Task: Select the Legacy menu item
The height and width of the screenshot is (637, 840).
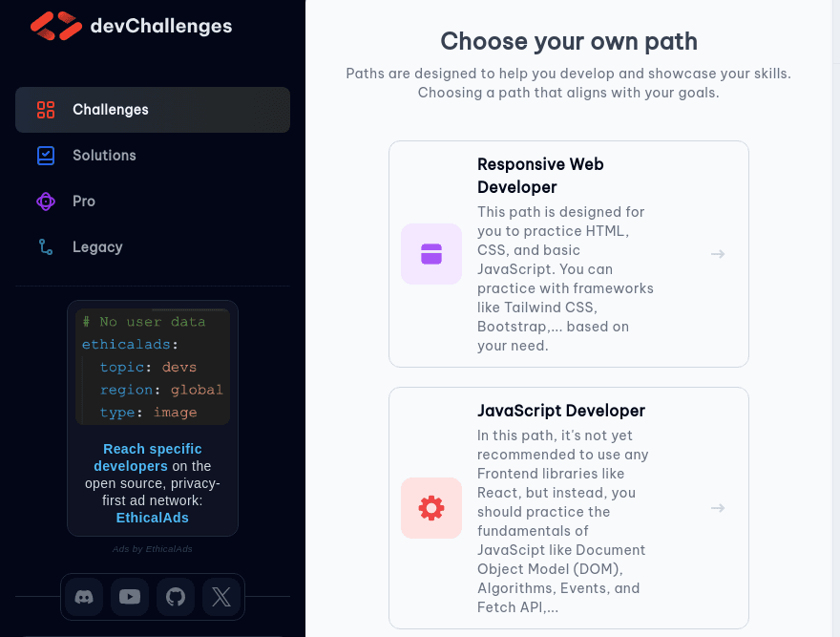Action: 97,247
